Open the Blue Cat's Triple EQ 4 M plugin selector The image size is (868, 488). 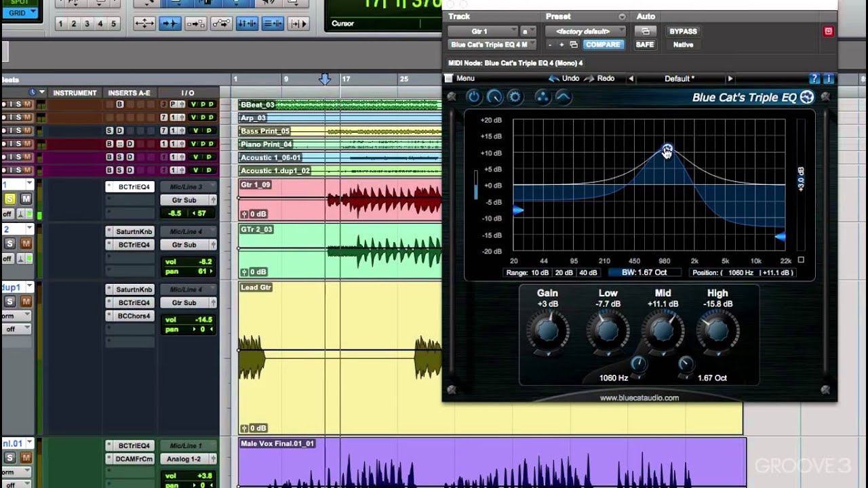pos(492,45)
